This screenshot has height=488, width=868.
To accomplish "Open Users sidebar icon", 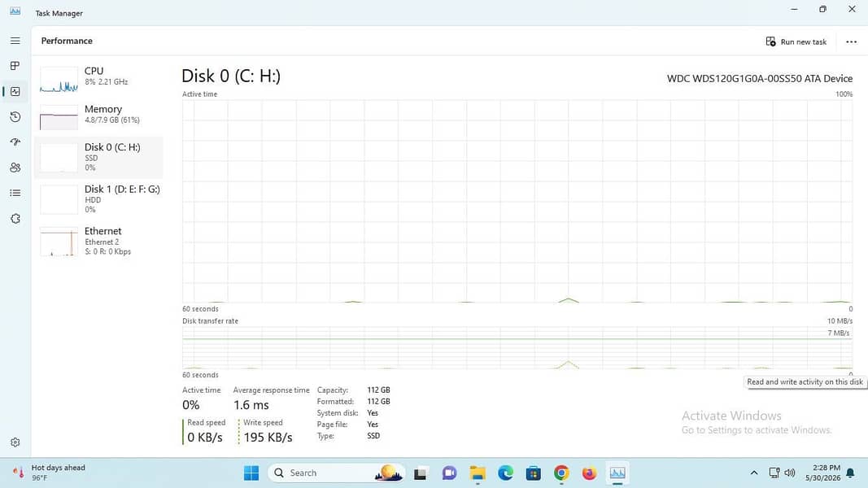I will click(15, 168).
